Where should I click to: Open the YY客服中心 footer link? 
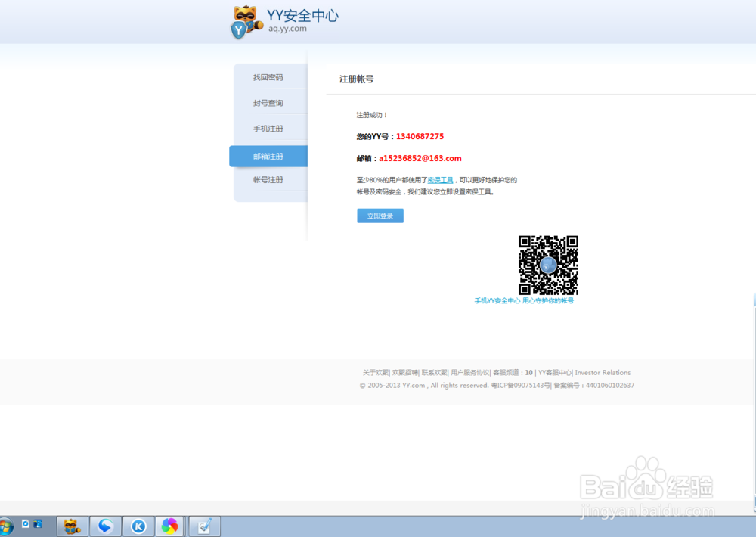point(555,372)
